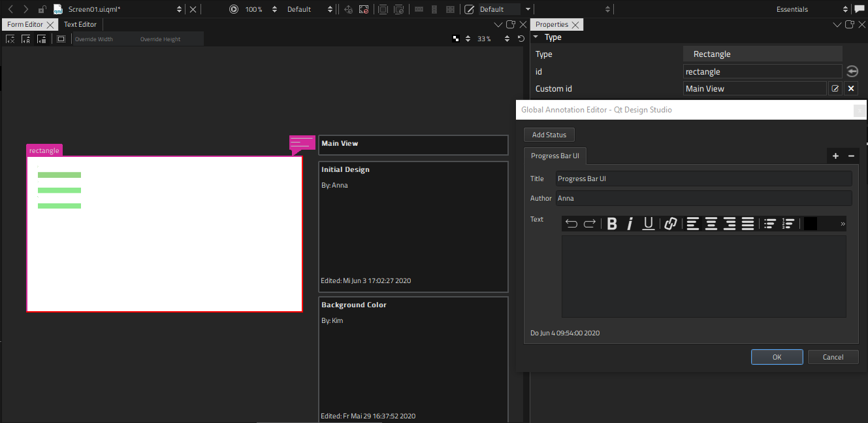Switch to the Text Editor tab
The width and height of the screenshot is (868, 423).
(x=80, y=24)
